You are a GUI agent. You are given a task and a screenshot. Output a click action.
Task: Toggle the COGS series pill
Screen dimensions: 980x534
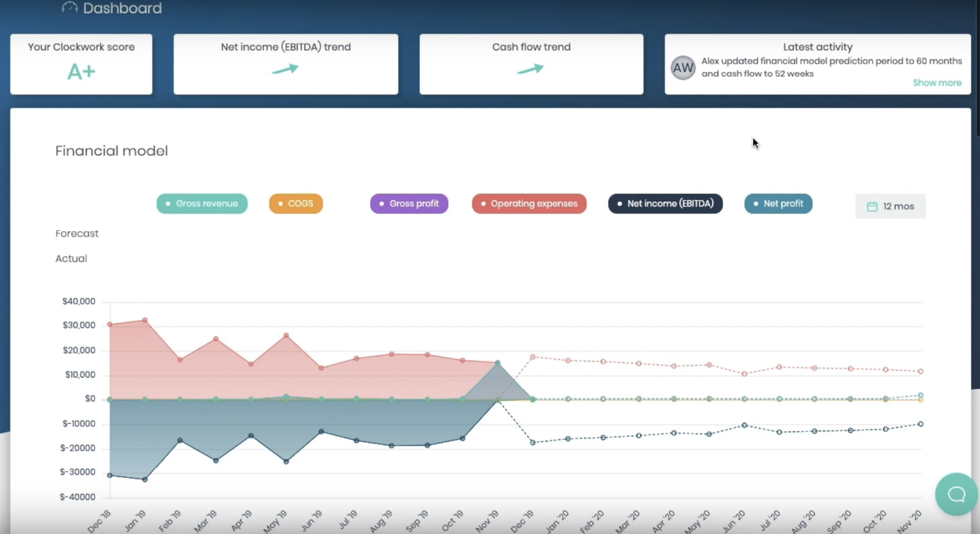[x=296, y=203]
